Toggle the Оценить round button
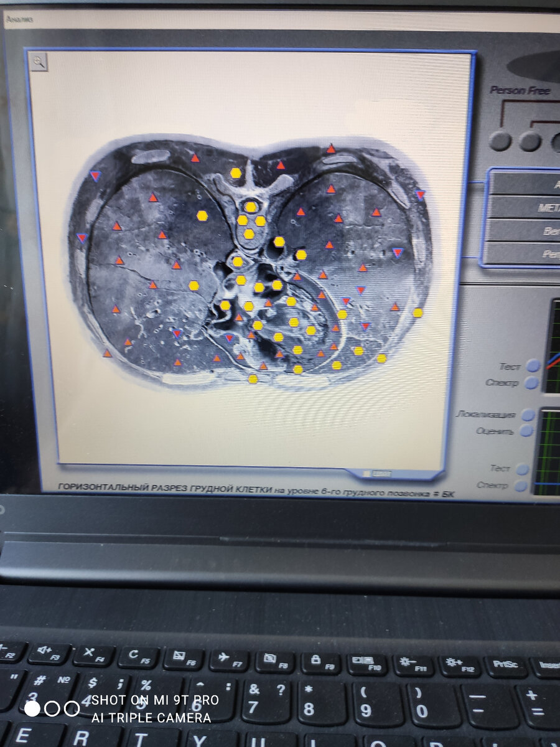Viewport: 560px width, 747px height. 526,430
